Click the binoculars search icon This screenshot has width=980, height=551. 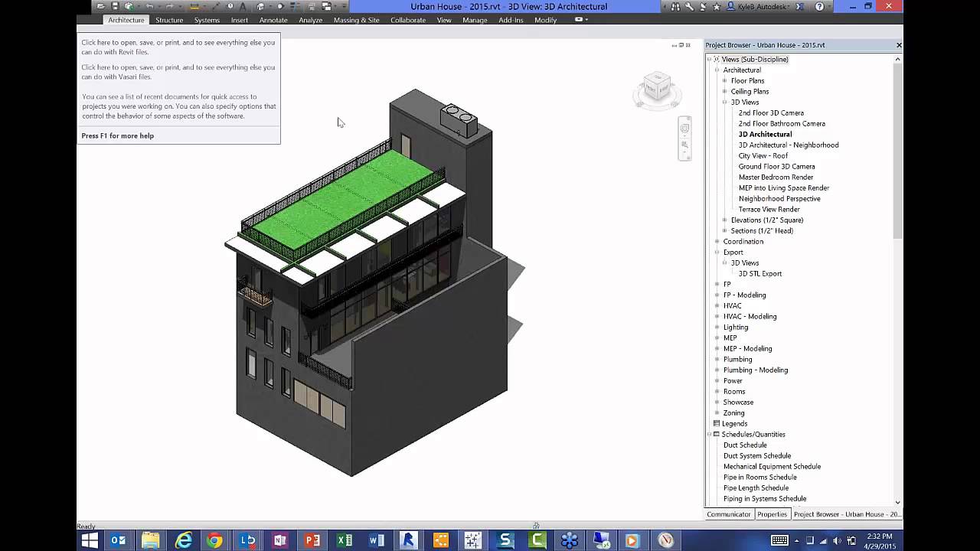click(x=675, y=6)
